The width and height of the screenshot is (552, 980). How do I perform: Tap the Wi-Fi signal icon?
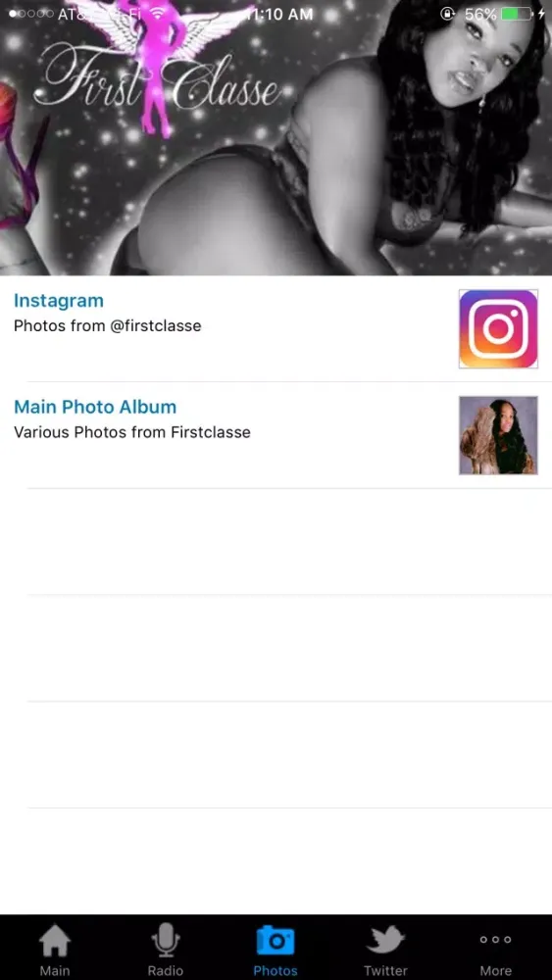click(x=160, y=13)
